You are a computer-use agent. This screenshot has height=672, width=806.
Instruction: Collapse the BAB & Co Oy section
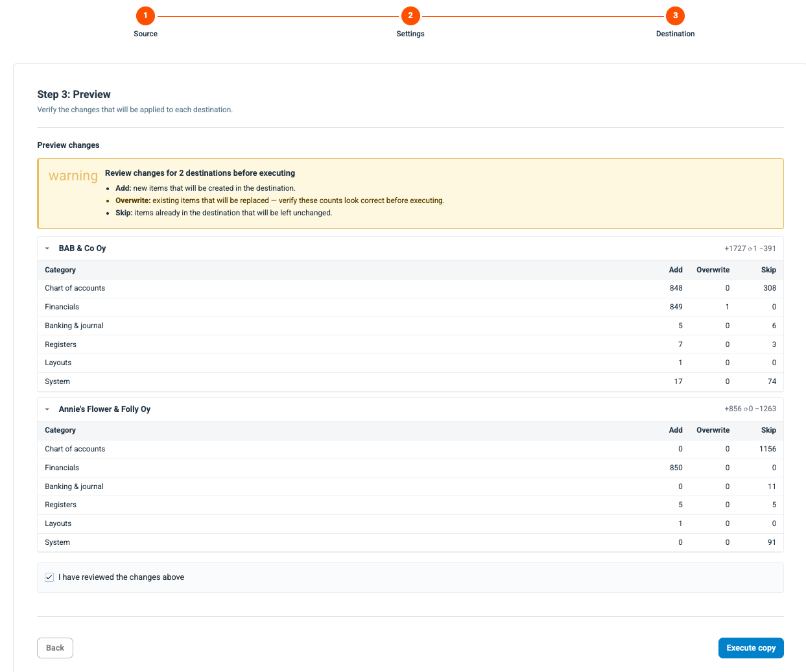click(47, 248)
